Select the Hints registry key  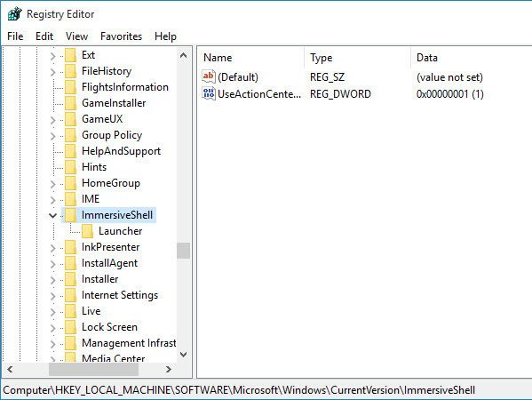pos(94,167)
